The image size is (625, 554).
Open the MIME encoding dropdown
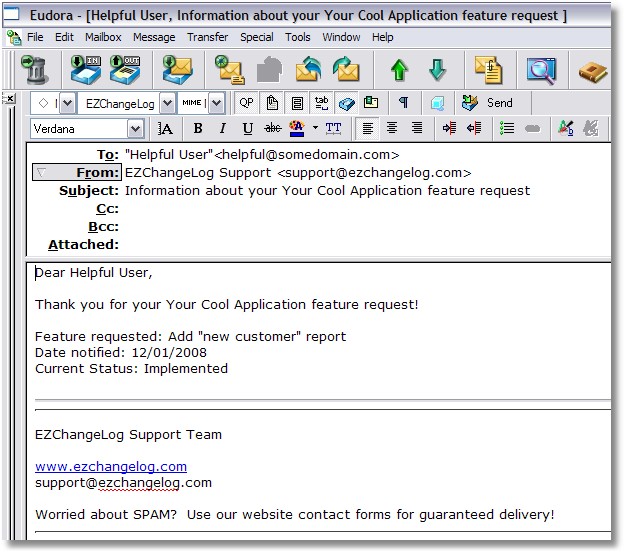[216, 103]
